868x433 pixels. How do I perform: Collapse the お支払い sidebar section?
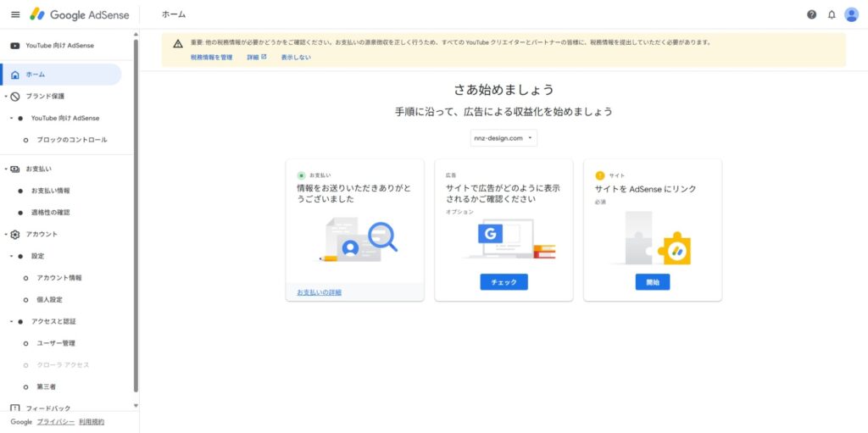(6, 169)
